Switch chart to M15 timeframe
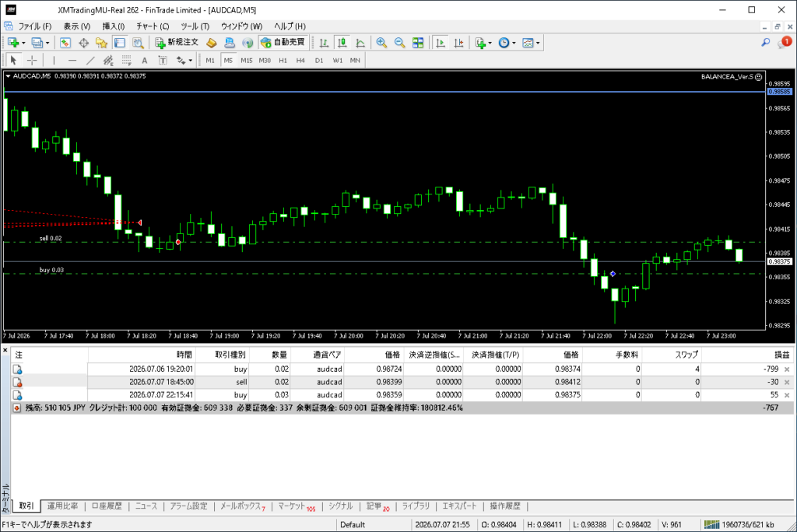Image resolution: width=797 pixels, height=532 pixels. (x=247, y=61)
